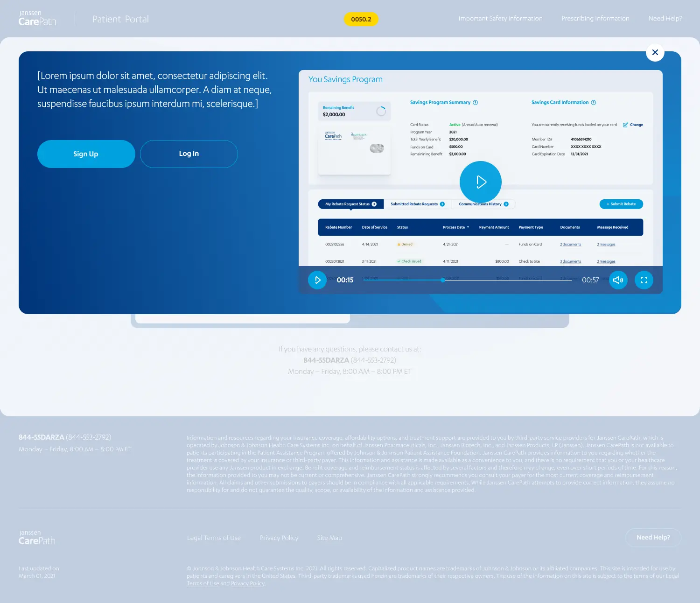The image size is (700, 603).
Task: Open the Savings Program Summary info tooltip
Action: [476, 102]
